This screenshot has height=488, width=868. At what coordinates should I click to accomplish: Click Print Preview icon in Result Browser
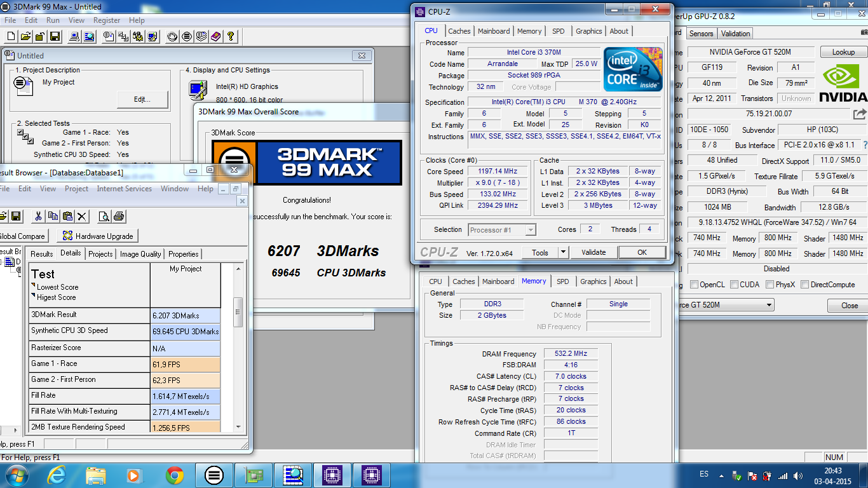point(105,216)
